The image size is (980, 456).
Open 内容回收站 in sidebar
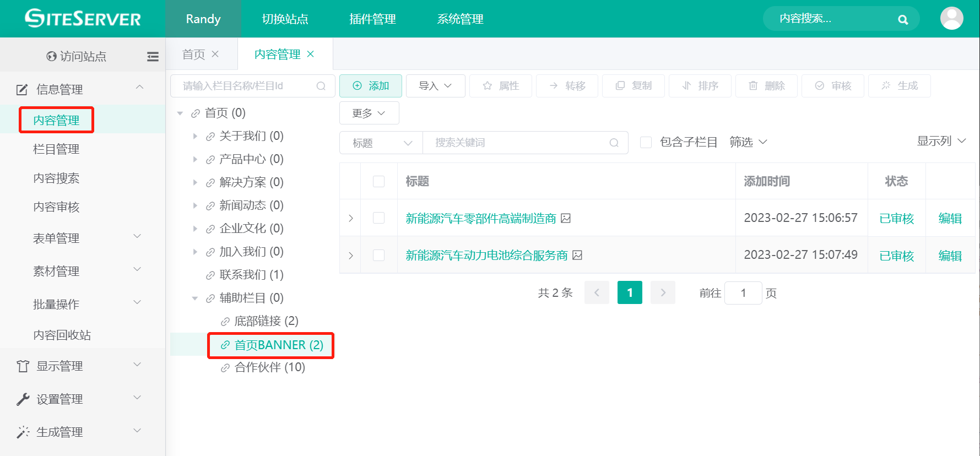pos(62,335)
